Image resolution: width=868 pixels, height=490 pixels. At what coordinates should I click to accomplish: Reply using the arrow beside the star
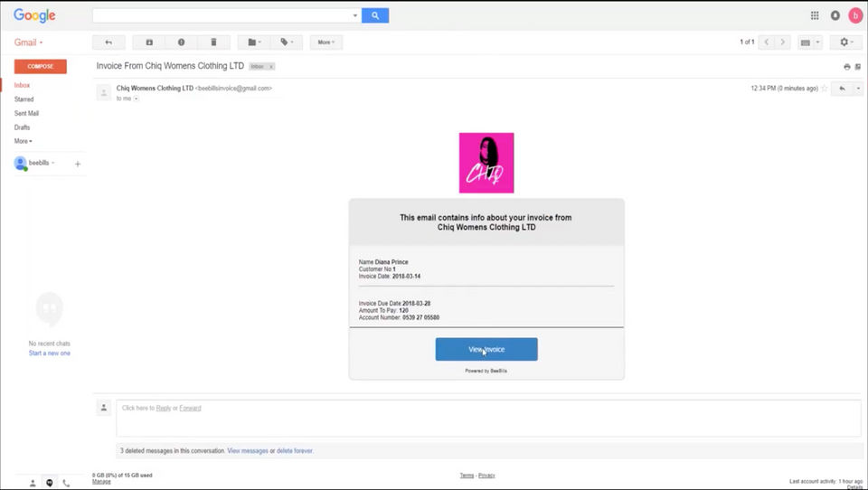pyautogui.click(x=842, y=88)
